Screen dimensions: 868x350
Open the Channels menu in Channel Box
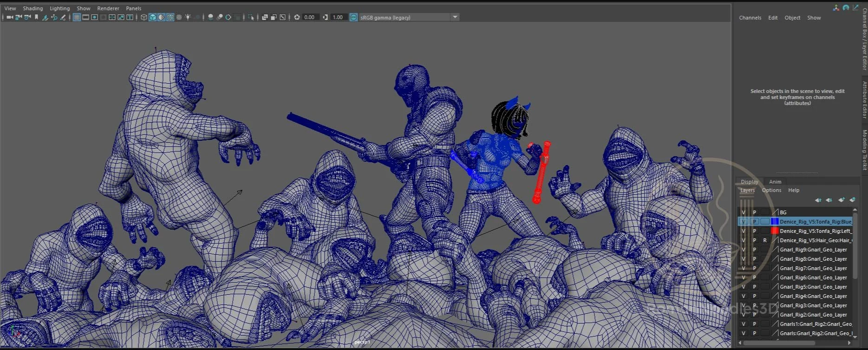pyautogui.click(x=750, y=18)
